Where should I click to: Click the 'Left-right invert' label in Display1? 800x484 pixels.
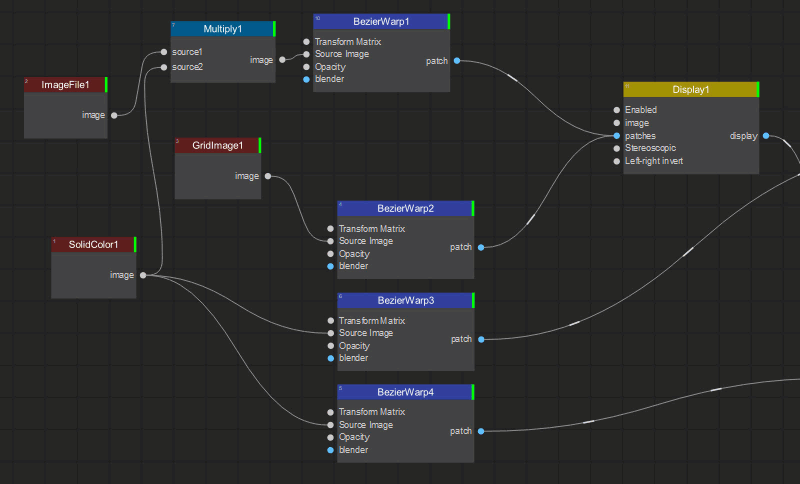tap(654, 161)
